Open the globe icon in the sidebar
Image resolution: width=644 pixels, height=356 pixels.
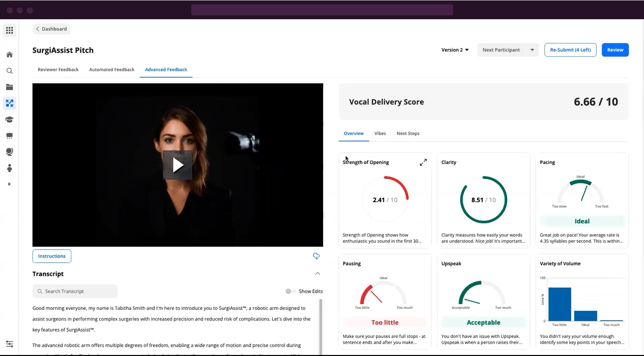point(9,152)
